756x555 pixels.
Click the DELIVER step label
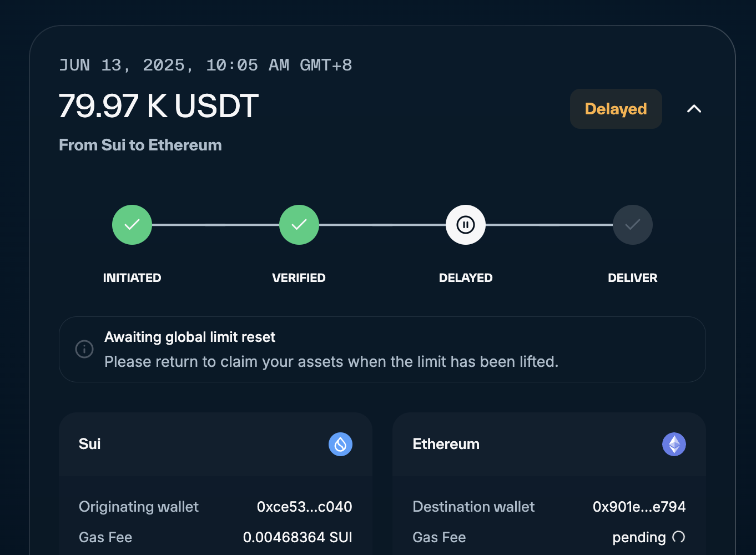(x=633, y=277)
